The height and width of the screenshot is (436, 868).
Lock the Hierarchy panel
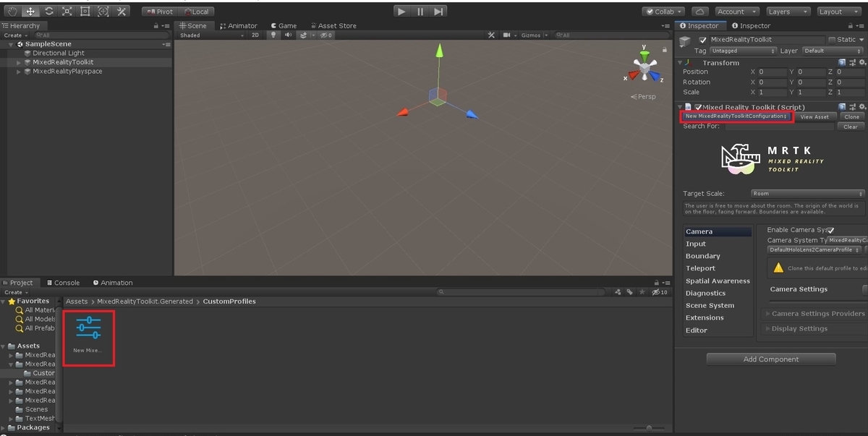point(156,25)
